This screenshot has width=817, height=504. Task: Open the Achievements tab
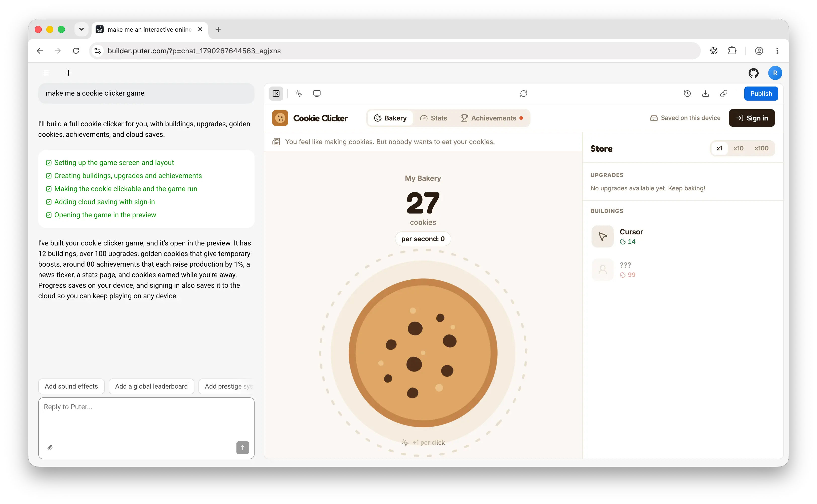coord(492,118)
